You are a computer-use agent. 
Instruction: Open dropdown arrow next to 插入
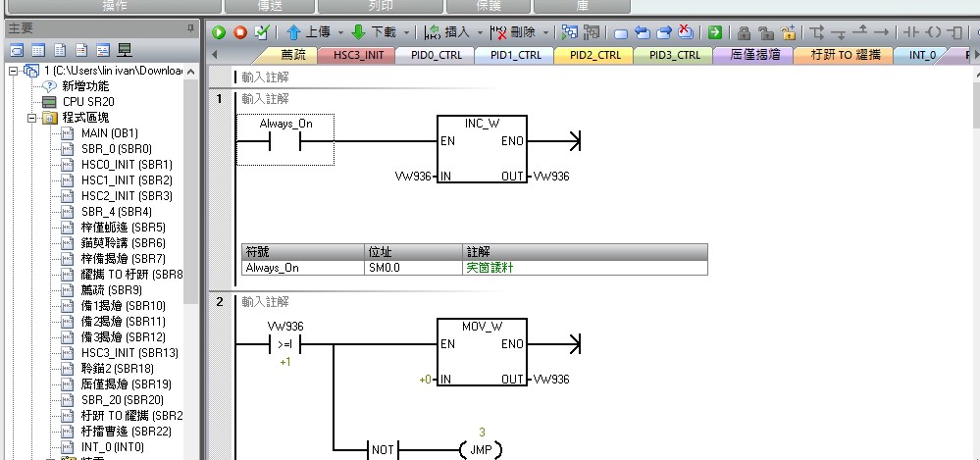[480, 32]
